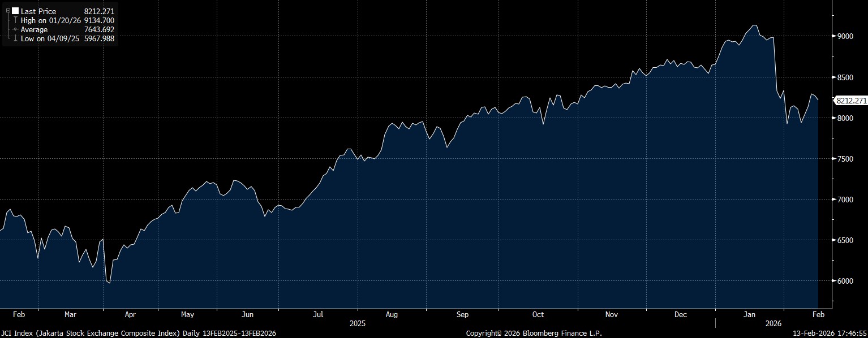This screenshot has height=338, width=868.
Task: Click the white Last Price color swatch
Action: coord(15,11)
